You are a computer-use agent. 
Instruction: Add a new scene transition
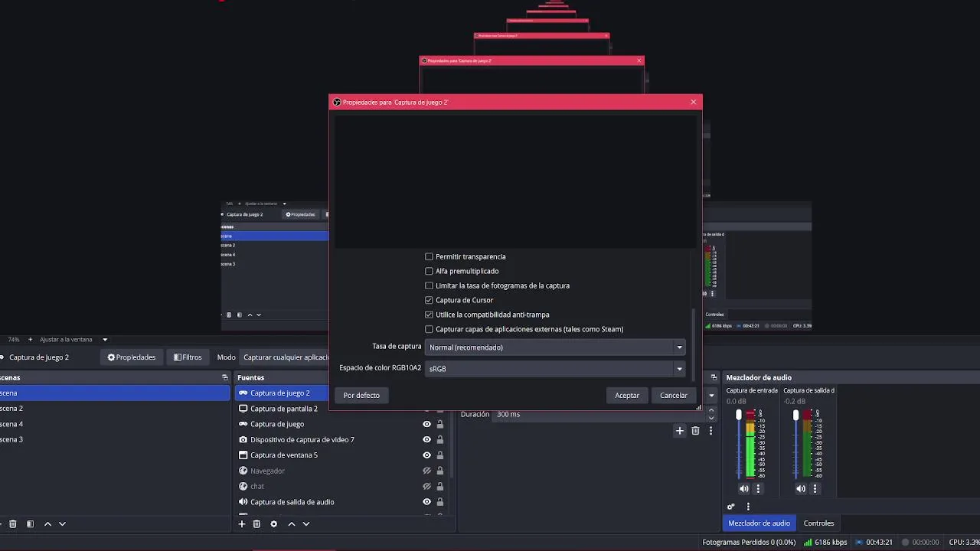(679, 431)
